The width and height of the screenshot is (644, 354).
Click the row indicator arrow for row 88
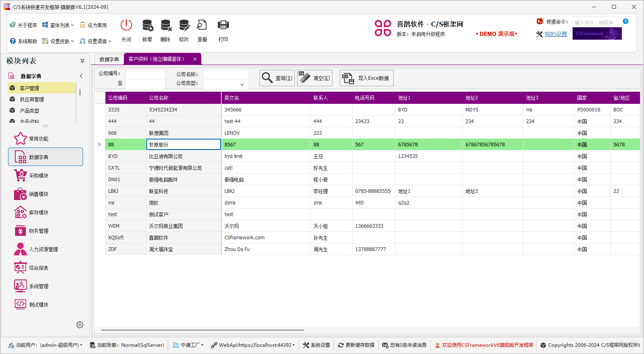point(100,145)
